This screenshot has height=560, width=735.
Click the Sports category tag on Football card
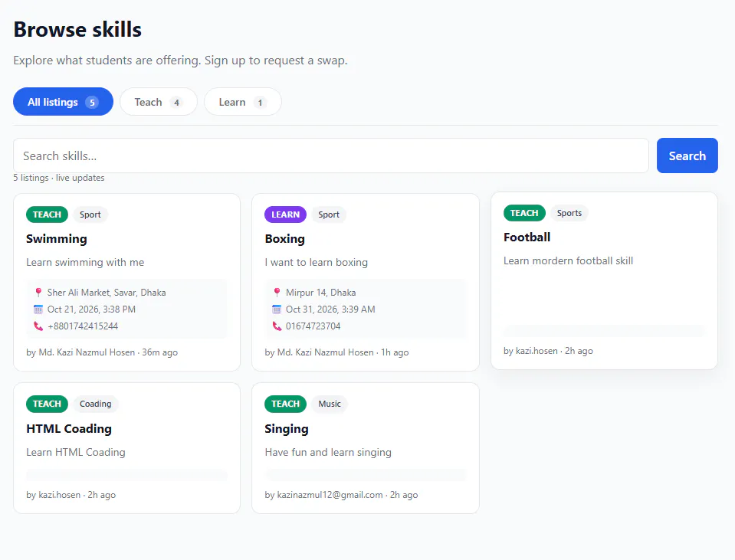[569, 213]
